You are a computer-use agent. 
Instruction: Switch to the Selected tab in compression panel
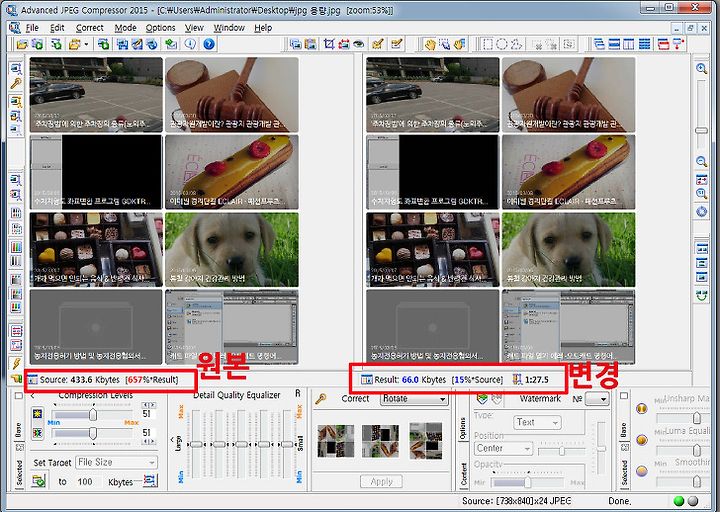point(19,472)
